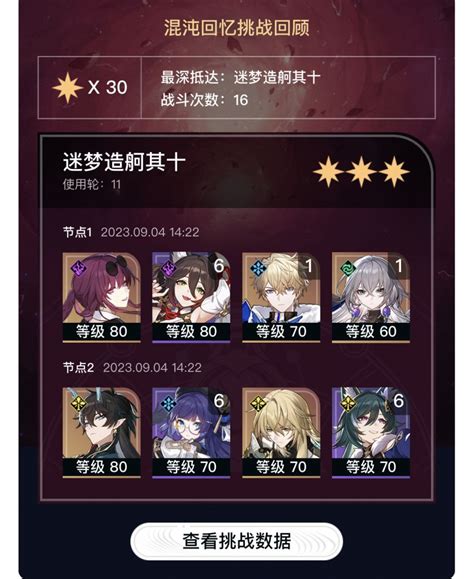Select the glasses-wearing ice character card
Screen dimensions: 474x579
[191, 432]
